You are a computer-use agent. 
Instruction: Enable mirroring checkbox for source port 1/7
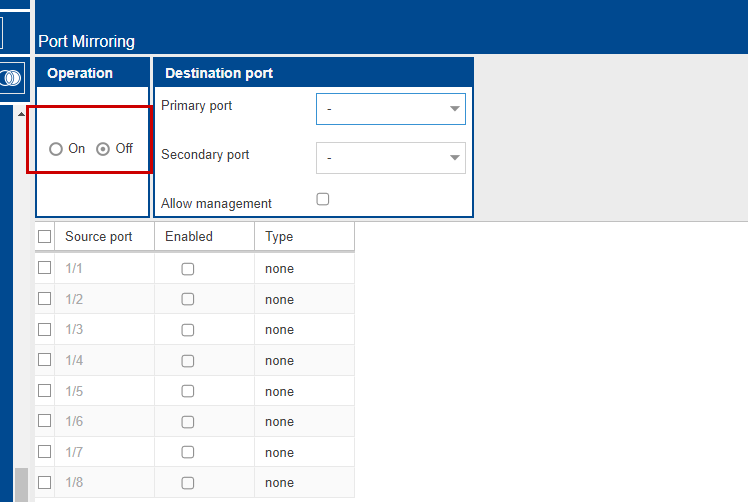188,452
